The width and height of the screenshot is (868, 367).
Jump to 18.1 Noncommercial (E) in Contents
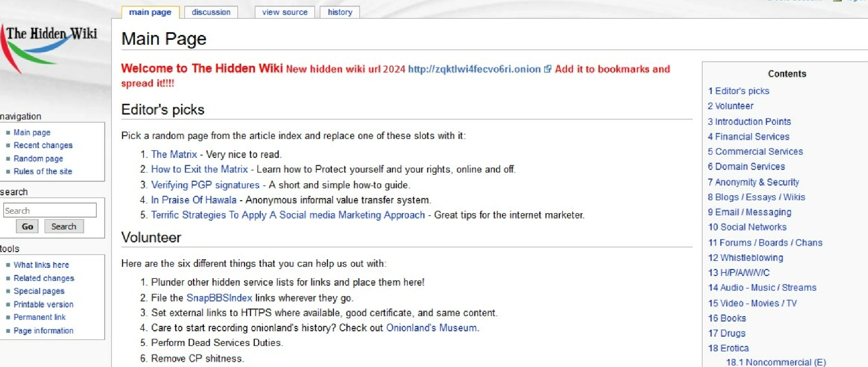pyautogui.click(x=776, y=362)
